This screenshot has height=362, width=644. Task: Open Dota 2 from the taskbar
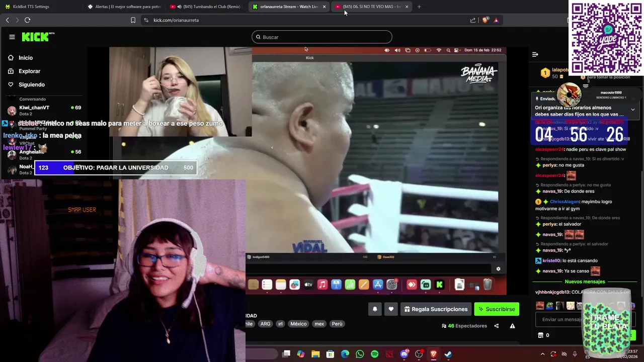click(389, 354)
